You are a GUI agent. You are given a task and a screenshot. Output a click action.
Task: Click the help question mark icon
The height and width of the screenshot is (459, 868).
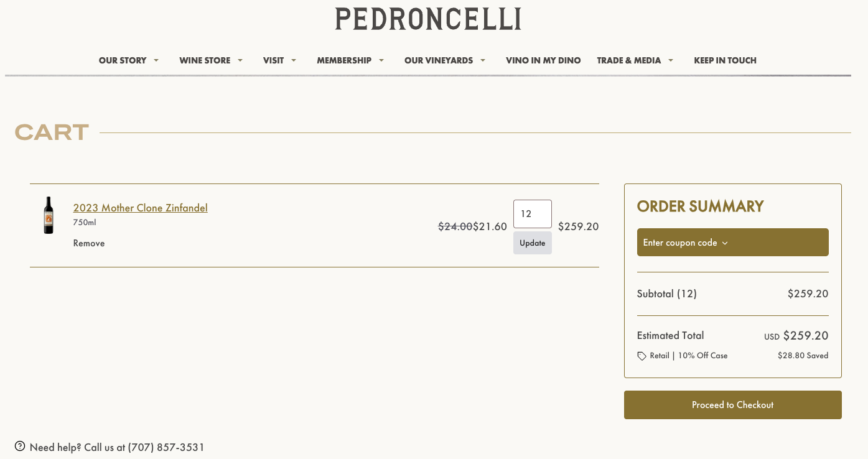click(20, 446)
